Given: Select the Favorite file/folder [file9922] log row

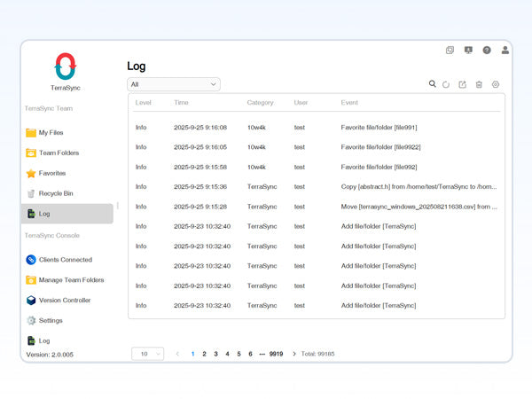Looking at the screenshot, I should (x=316, y=147).
